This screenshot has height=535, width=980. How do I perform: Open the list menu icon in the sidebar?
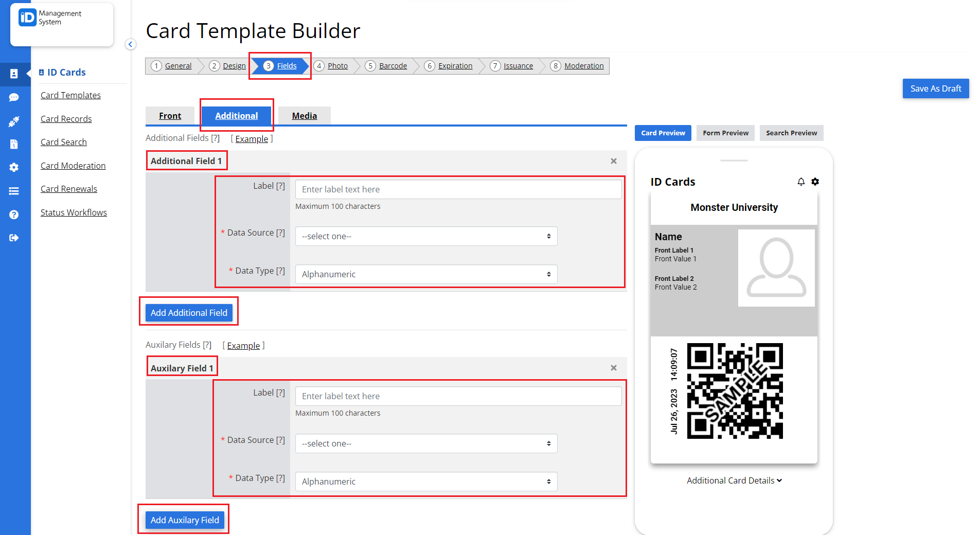click(15, 191)
